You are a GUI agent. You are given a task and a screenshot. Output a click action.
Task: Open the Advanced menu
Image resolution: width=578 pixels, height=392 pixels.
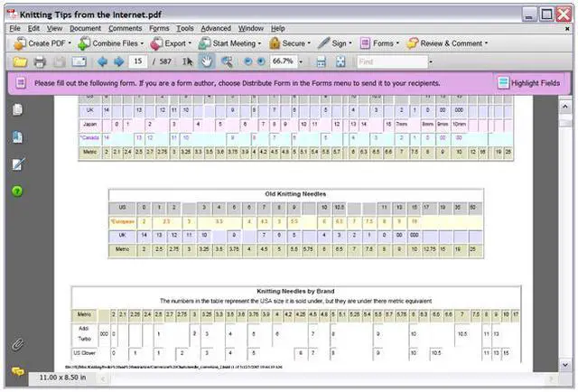point(215,29)
